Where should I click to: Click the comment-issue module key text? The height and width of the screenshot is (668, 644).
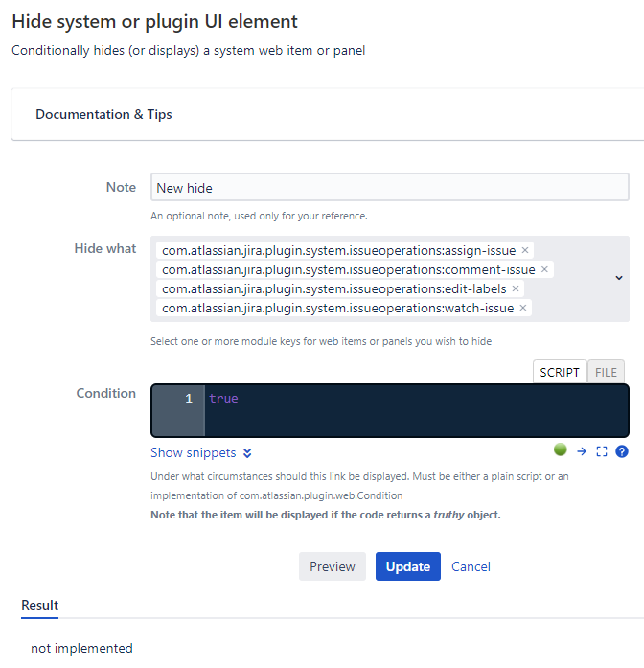pyautogui.click(x=349, y=269)
